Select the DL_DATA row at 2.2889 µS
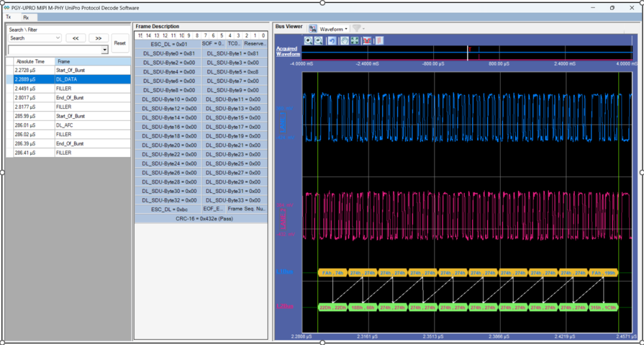Screen dimensions: 644x345 pos(68,79)
